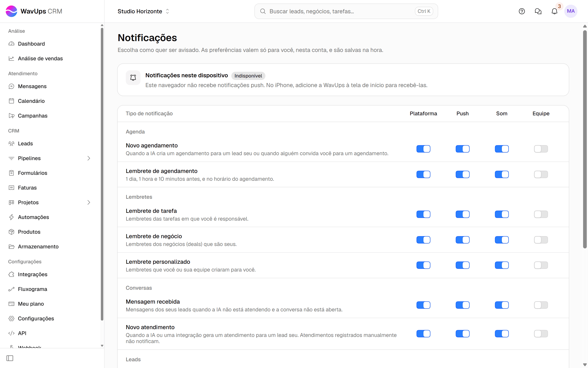Click the Configurações gear icon
The width and height of the screenshot is (588, 368).
(11, 319)
